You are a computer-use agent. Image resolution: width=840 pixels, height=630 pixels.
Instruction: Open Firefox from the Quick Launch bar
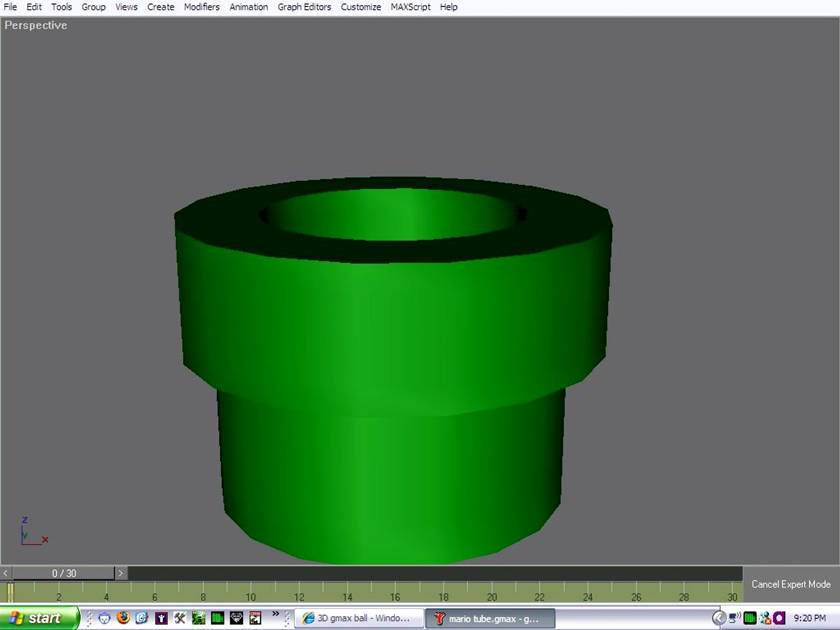[x=123, y=618]
